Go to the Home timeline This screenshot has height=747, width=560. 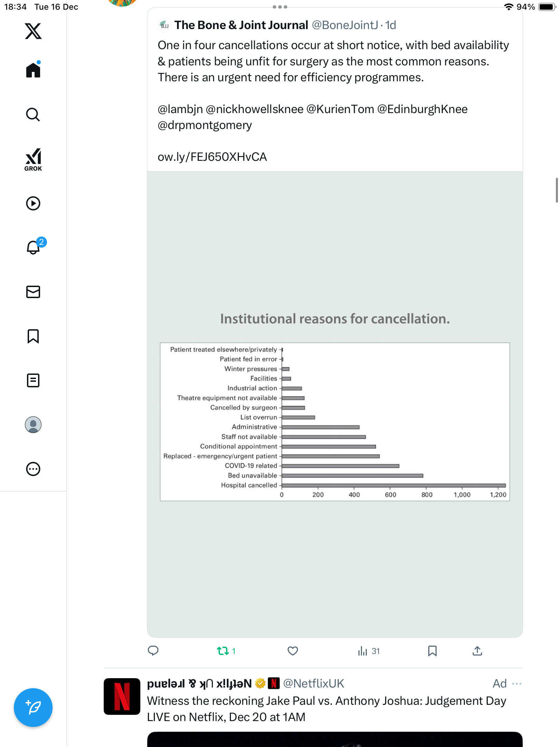pyautogui.click(x=33, y=70)
